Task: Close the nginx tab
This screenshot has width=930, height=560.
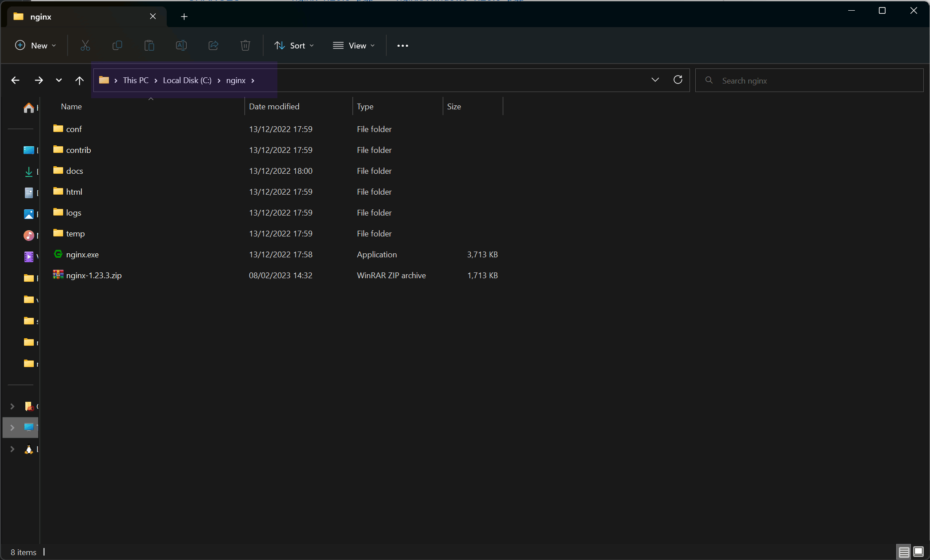Action: click(153, 16)
